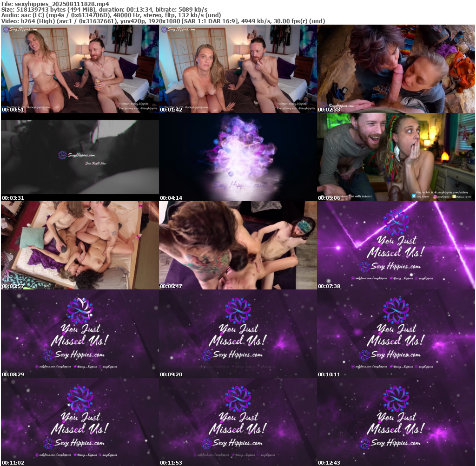Click the "Audio: aac (LC)" header line

click(111, 15)
